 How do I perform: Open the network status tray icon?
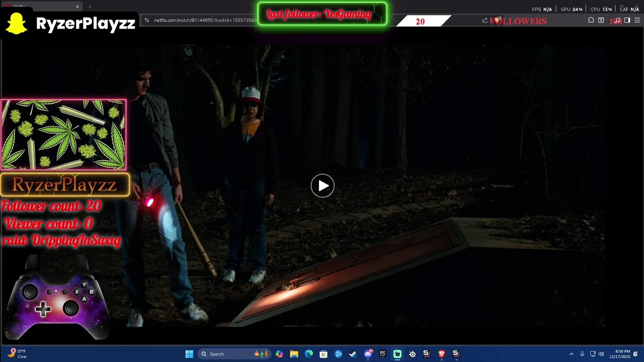pos(593,354)
